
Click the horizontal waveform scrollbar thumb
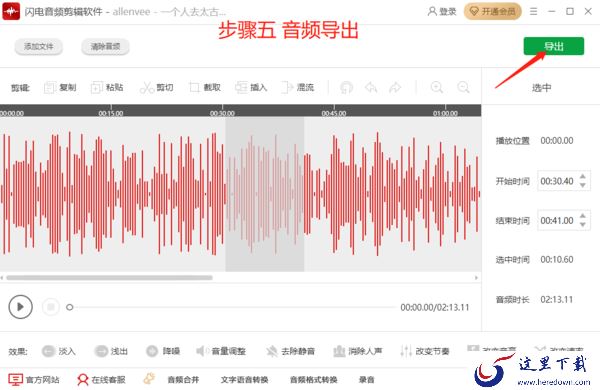tap(109, 277)
